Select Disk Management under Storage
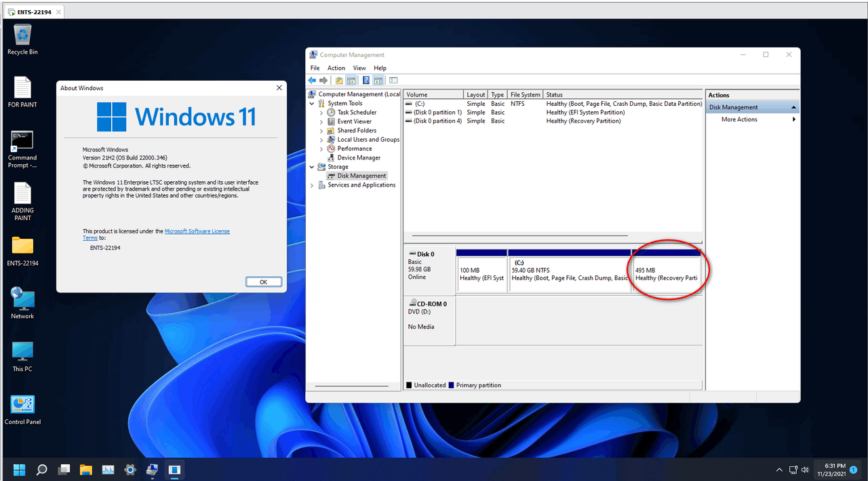This screenshot has height=481, width=868. 361,176
